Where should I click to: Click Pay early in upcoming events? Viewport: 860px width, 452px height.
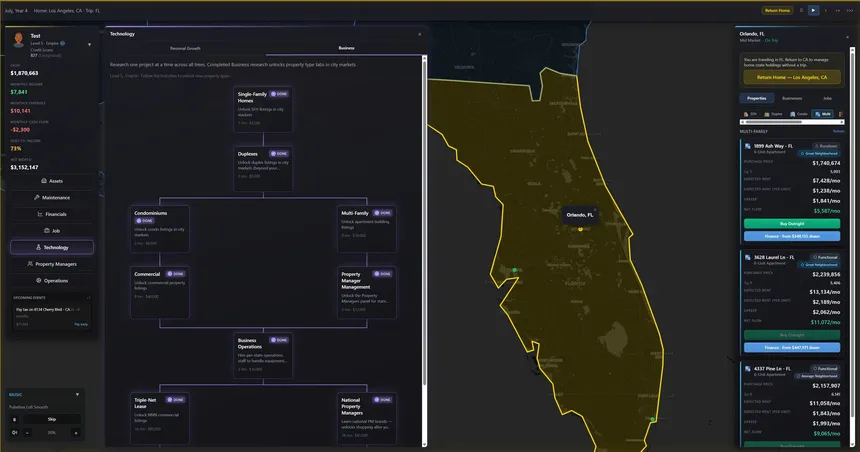[81, 324]
